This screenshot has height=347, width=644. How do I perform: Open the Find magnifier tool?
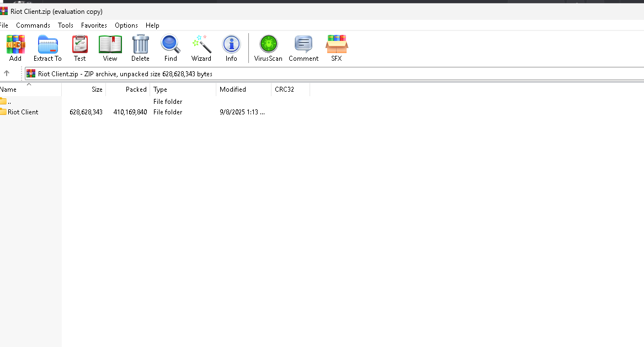171,48
